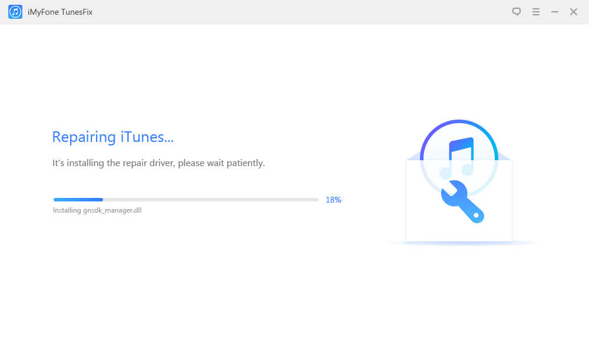The image size is (589, 364).
Task: Click the faint small music note beside wrench
Action: point(446,173)
